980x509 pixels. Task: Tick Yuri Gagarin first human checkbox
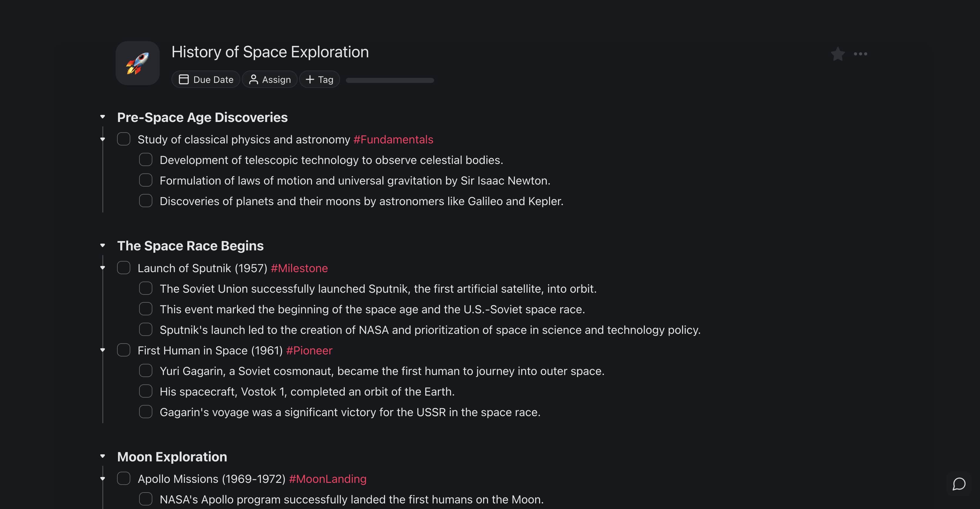click(146, 371)
